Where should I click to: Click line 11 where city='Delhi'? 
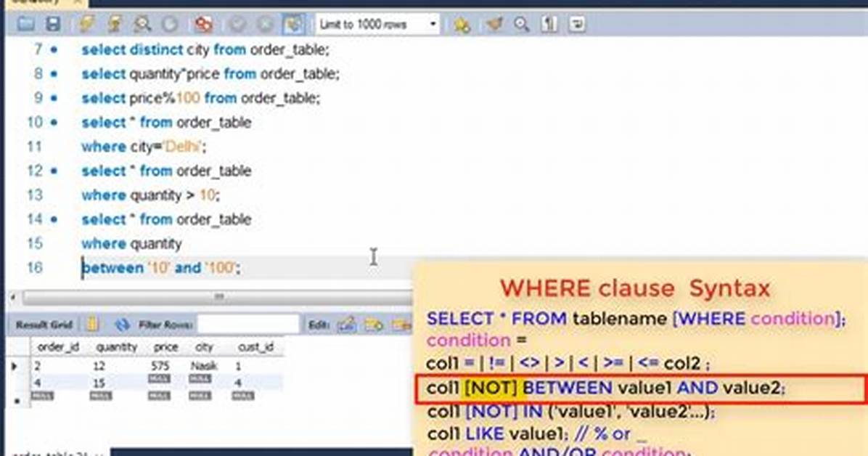(x=144, y=147)
